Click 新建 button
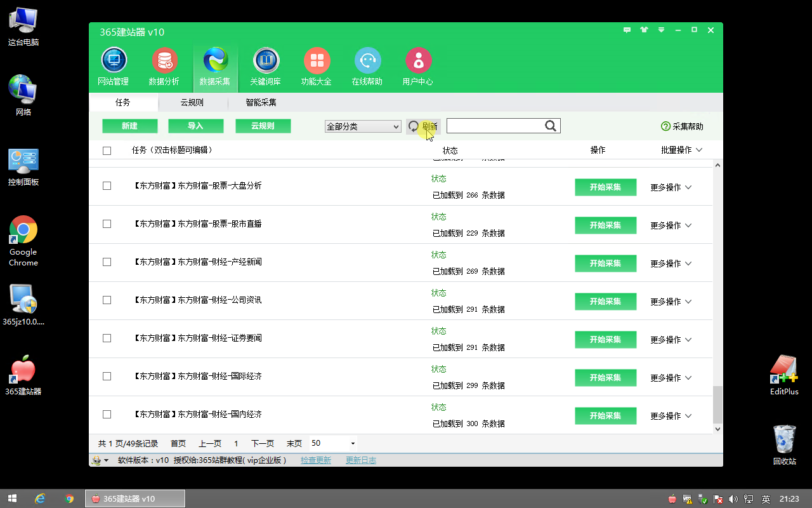 coord(129,126)
